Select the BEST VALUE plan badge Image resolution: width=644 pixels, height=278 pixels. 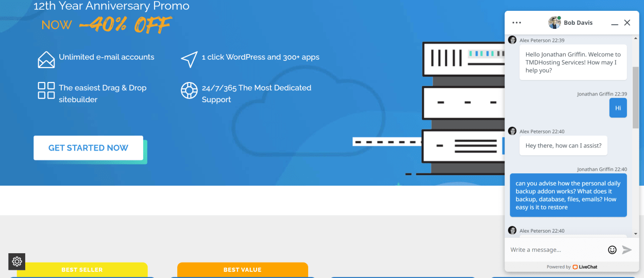243,270
